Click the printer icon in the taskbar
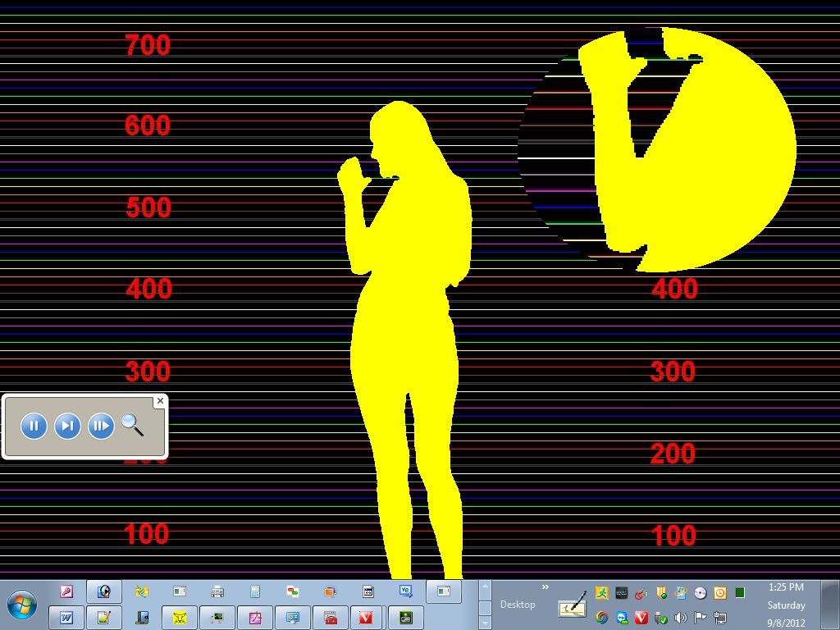840x630 pixels. pos(217,591)
